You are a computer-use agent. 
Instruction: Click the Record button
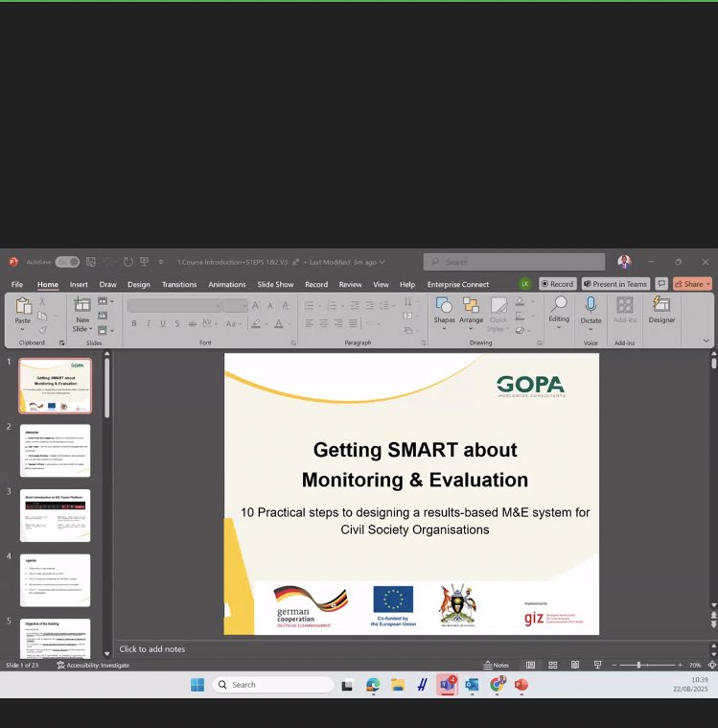click(x=557, y=284)
